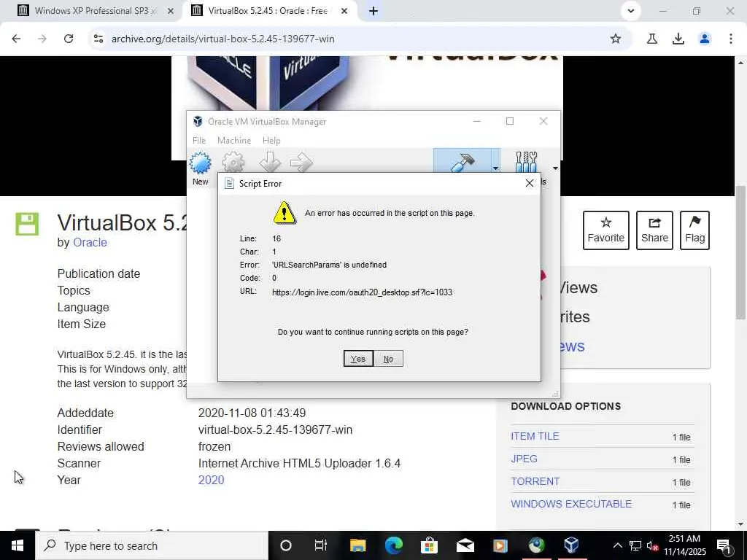The width and height of the screenshot is (747, 560).
Task: Open Chrome downloads icon
Action: point(678,39)
